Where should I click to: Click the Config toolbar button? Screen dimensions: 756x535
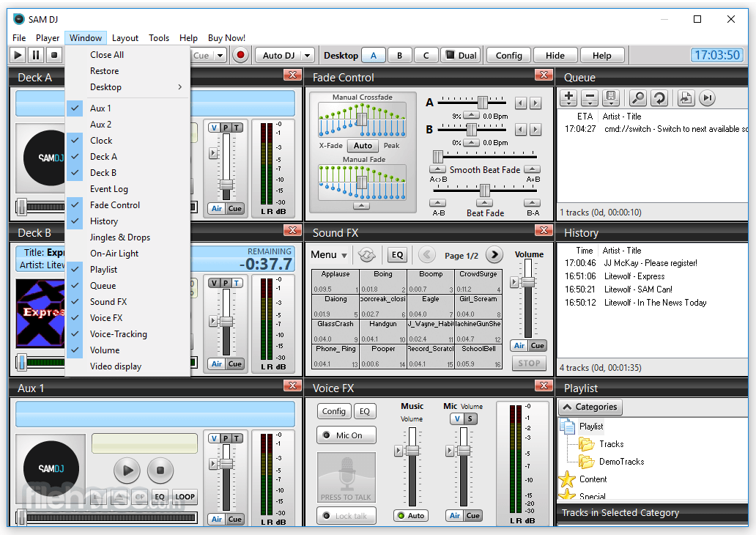tap(508, 56)
